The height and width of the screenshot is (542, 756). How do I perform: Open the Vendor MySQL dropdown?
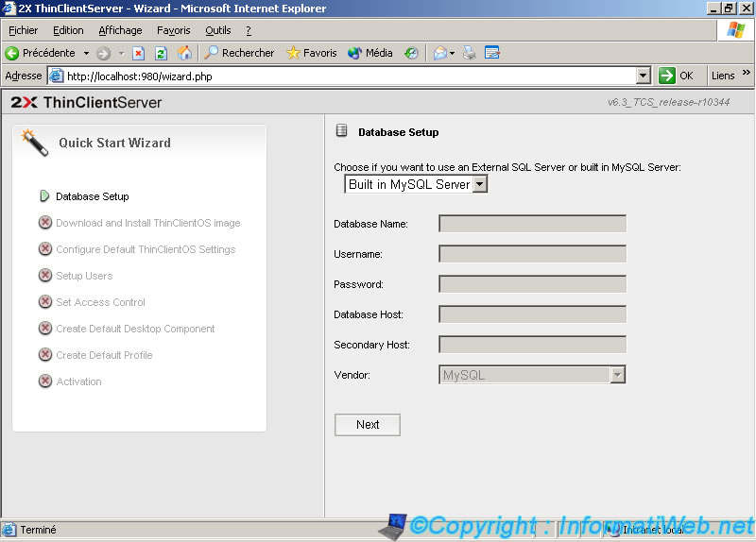click(532, 375)
